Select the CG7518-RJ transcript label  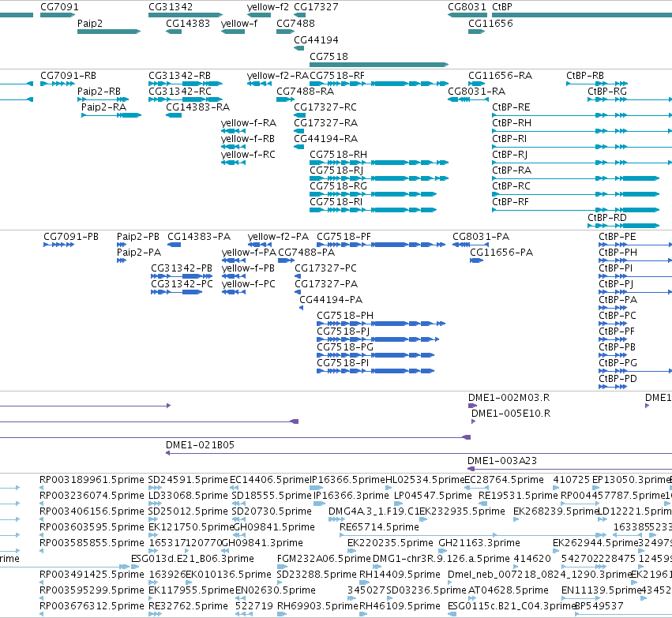click(336, 171)
